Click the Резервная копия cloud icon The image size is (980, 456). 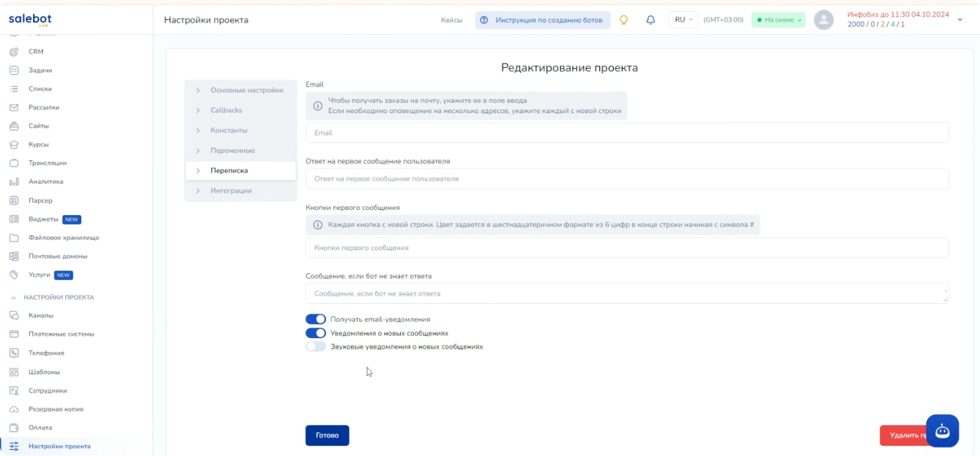tap(14, 409)
